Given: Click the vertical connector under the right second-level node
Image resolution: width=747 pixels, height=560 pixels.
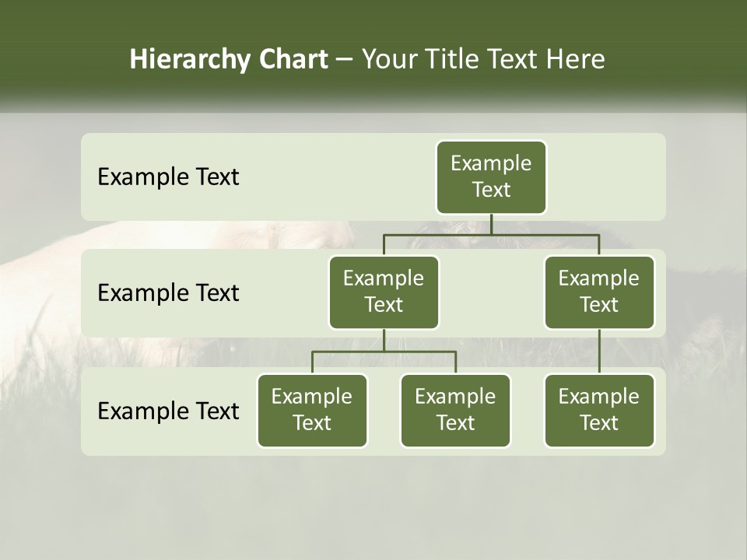Looking at the screenshot, I should (x=599, y=350).
